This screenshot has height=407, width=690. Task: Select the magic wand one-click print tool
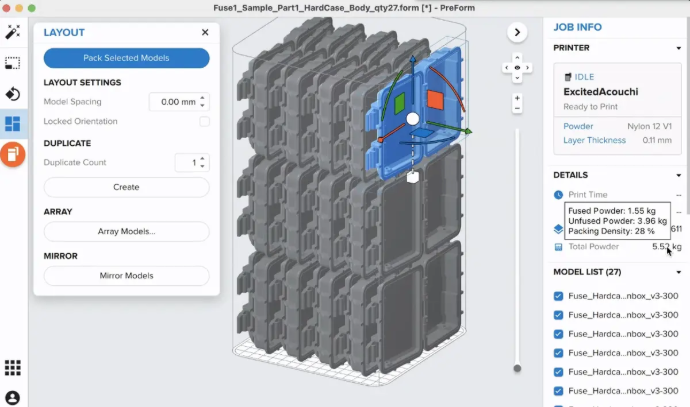[x=13, y=33]
